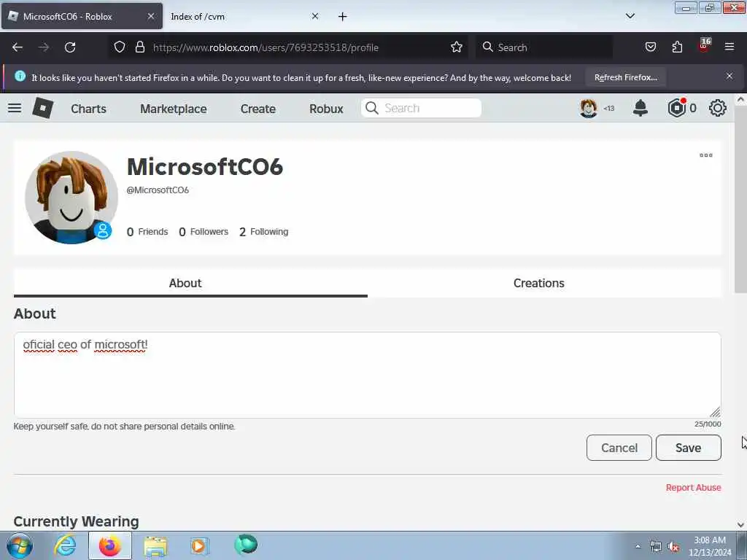Open the Robux nav link
This screenshot has width=747, height=560.
[x=326, y=109]
